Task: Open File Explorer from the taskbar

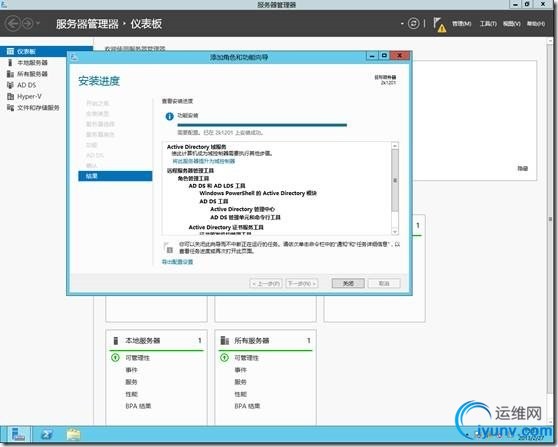Action: pyautogui.click(x=73, y=435)
